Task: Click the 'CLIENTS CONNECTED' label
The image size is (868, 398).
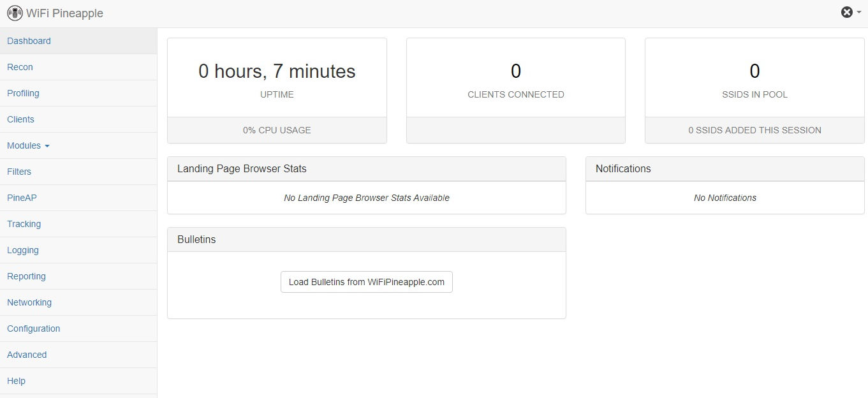Action: [516, 94]
